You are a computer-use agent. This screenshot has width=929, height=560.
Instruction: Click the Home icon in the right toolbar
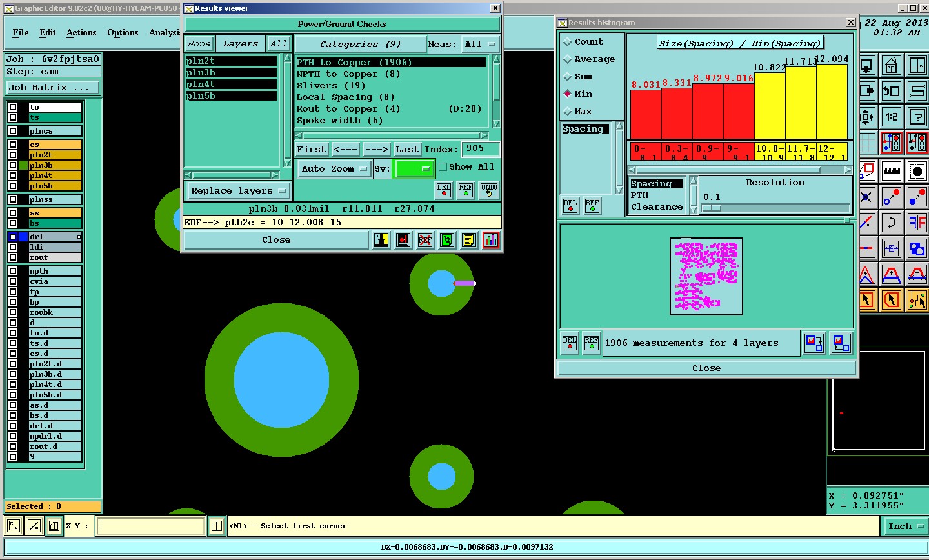pyautogui.click(x=892, y=65)
